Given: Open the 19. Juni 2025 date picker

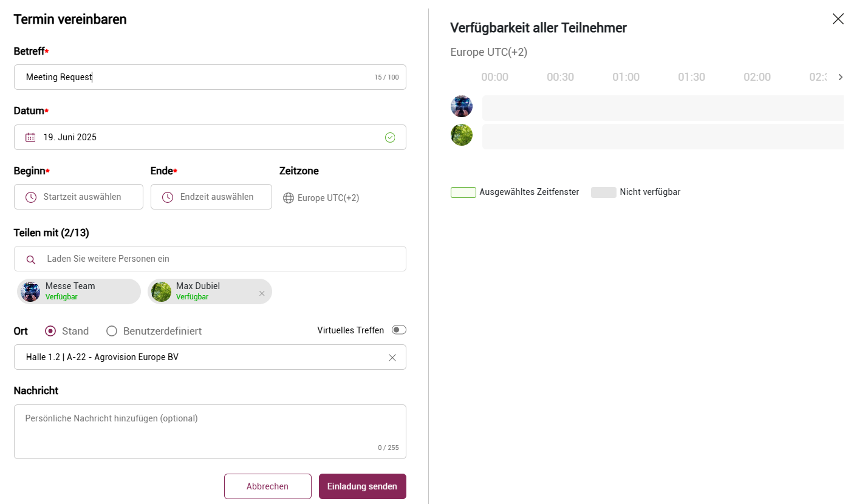Looking at the screenshot, I should pyautogui.click(x=210, y=137).
